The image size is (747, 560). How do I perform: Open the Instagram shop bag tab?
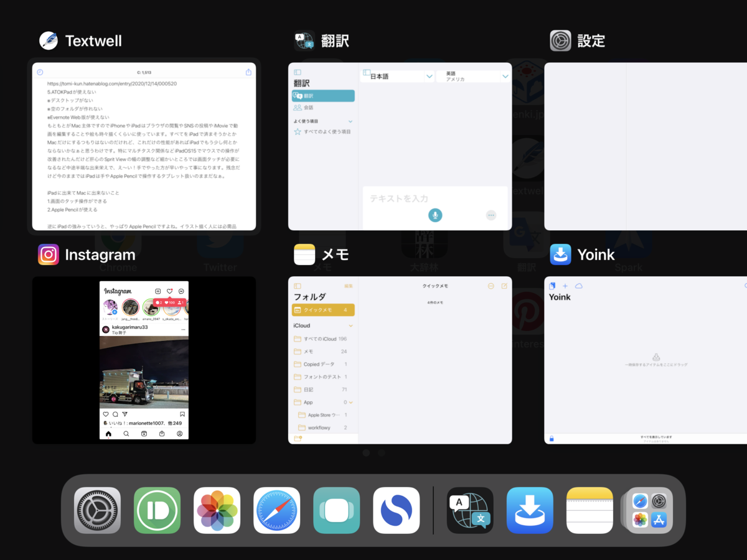(x=162, y=434)
